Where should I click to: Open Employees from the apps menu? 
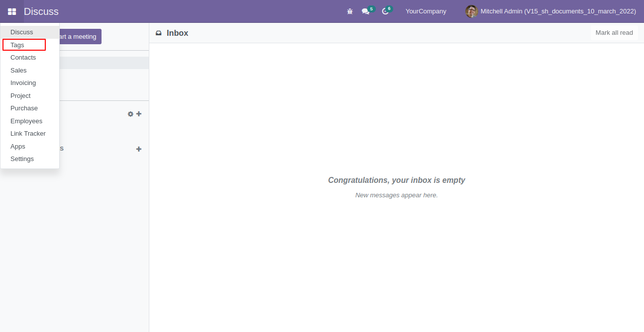(x=30, y=121)
